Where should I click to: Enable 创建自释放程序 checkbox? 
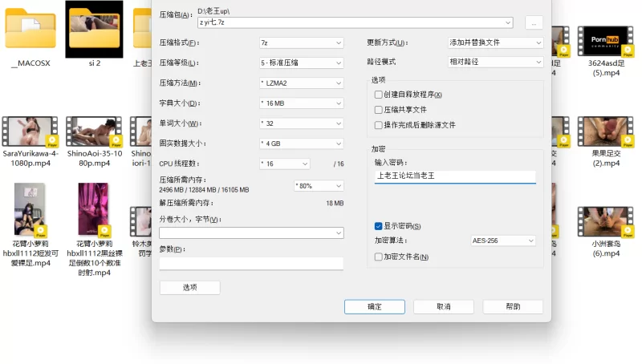point(379,95)
